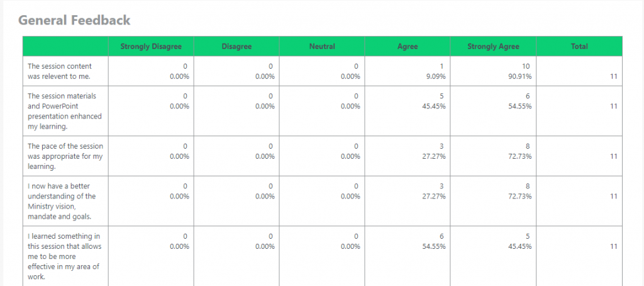Select the 9.09% Agree cell
This screenshot has height=286, width=644.
coord(435,71)
